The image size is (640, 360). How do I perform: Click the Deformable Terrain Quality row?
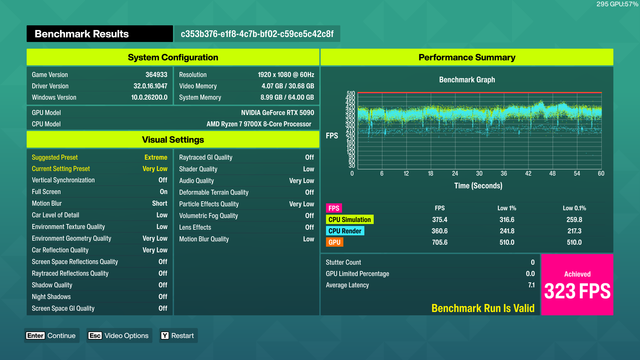[247, 192]
